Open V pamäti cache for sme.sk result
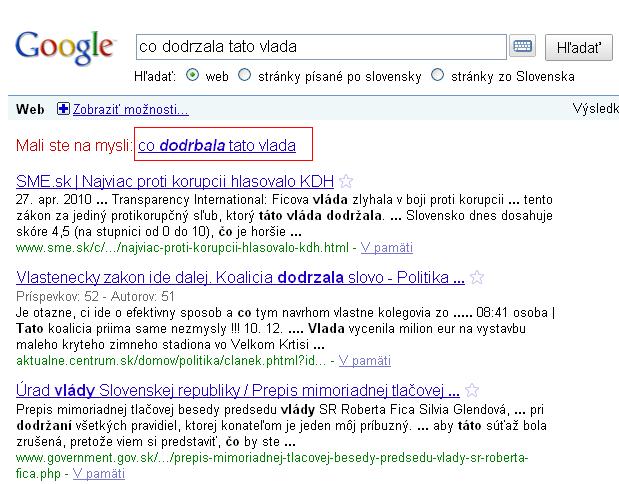619x484 pixels. point(387,248)
